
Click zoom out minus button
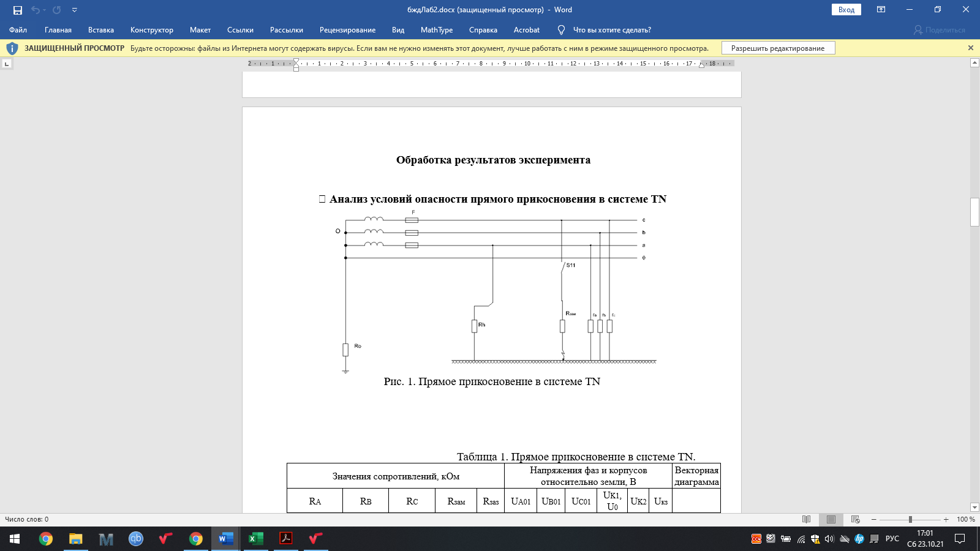click(874, 519)
